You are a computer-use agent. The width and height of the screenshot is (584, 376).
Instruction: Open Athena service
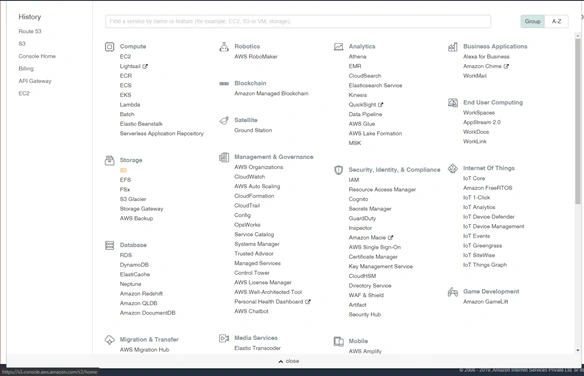358,57
